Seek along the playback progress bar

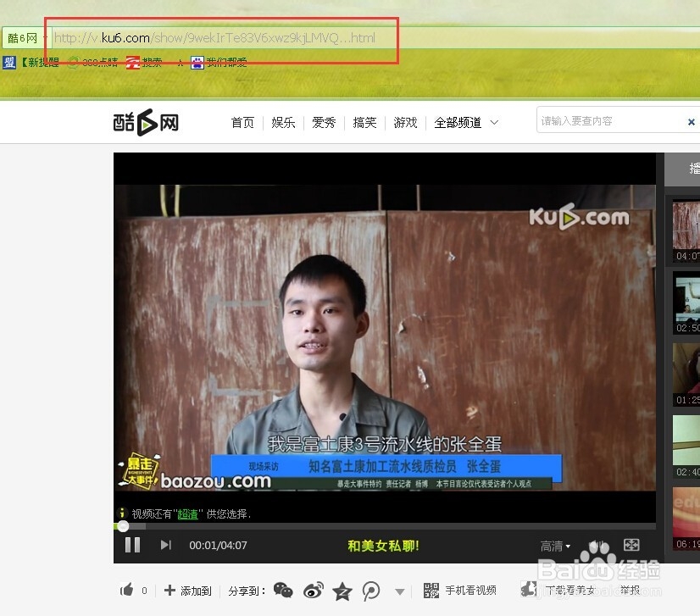pyautogui.click(x=339, y=526)
